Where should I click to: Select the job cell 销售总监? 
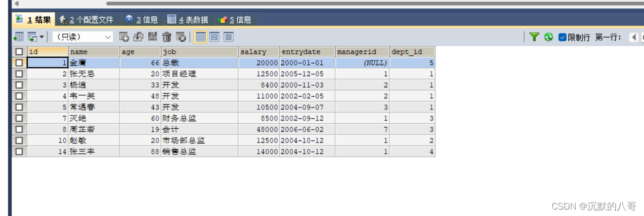199,151
